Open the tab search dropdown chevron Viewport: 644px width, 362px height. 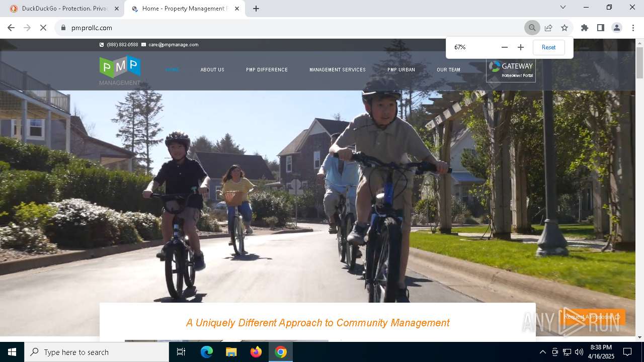click(563, 7)
